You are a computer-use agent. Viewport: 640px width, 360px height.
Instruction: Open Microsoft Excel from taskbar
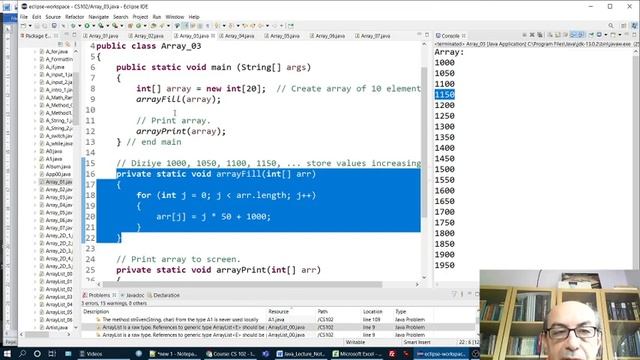point(357,354)
